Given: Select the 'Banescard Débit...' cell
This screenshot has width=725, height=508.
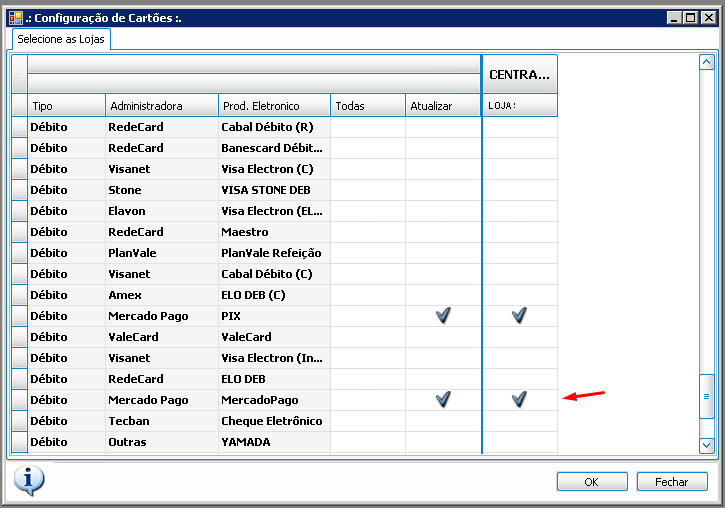Looking at the screenshot, I should click(x=274, y=148).
